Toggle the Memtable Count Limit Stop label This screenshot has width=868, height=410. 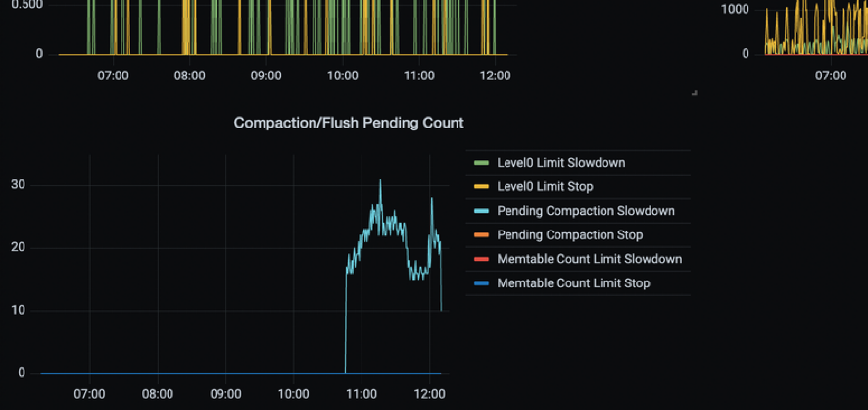pos(573,283)
